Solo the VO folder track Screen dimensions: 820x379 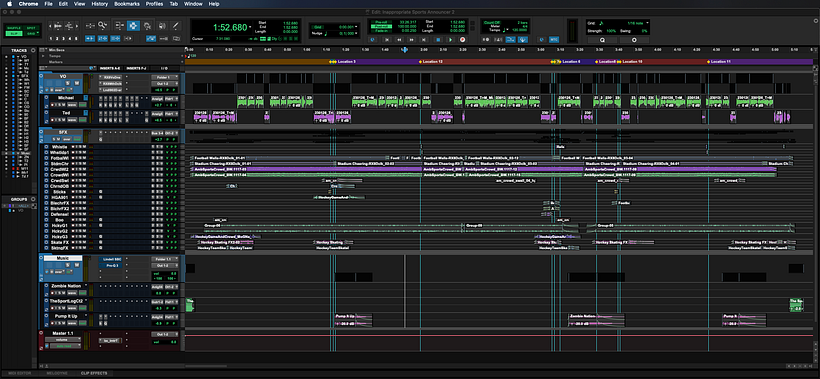pos(67,83)
